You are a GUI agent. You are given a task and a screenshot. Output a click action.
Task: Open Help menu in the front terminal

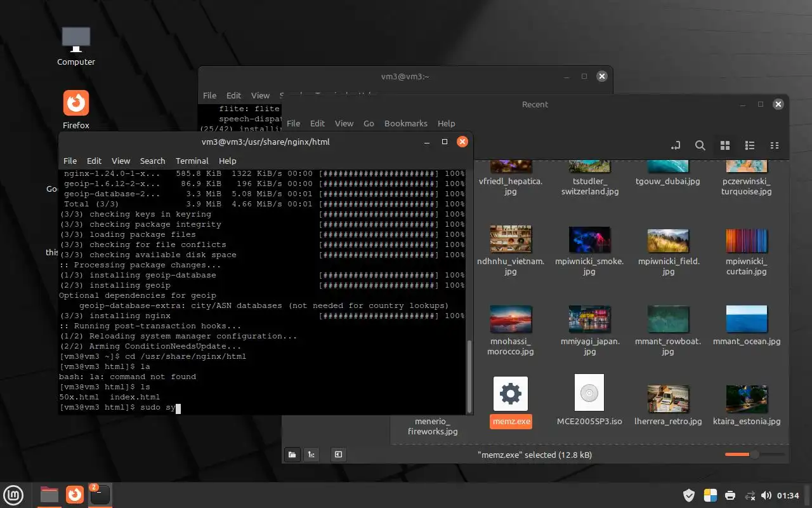227,161
